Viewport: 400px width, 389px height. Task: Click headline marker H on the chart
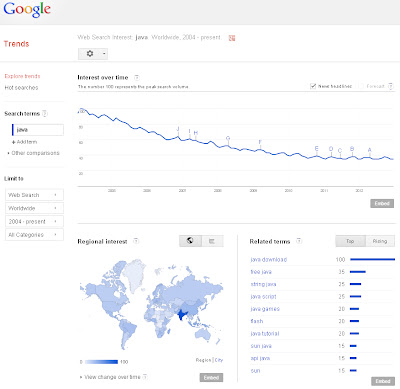pos(196,133)
